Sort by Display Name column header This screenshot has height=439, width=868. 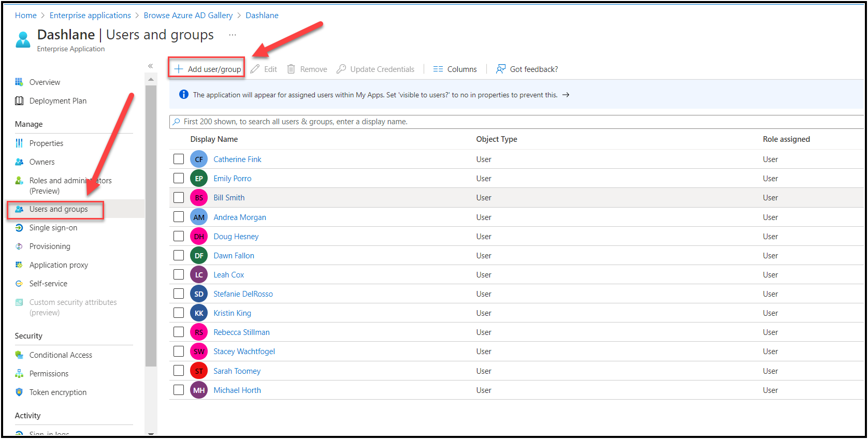(x=214, y=139)
